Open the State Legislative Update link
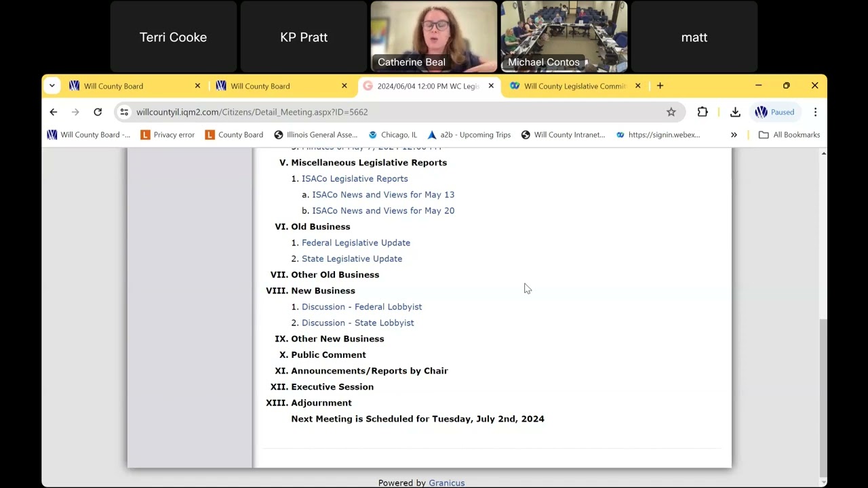 click(x=352, y=259)
